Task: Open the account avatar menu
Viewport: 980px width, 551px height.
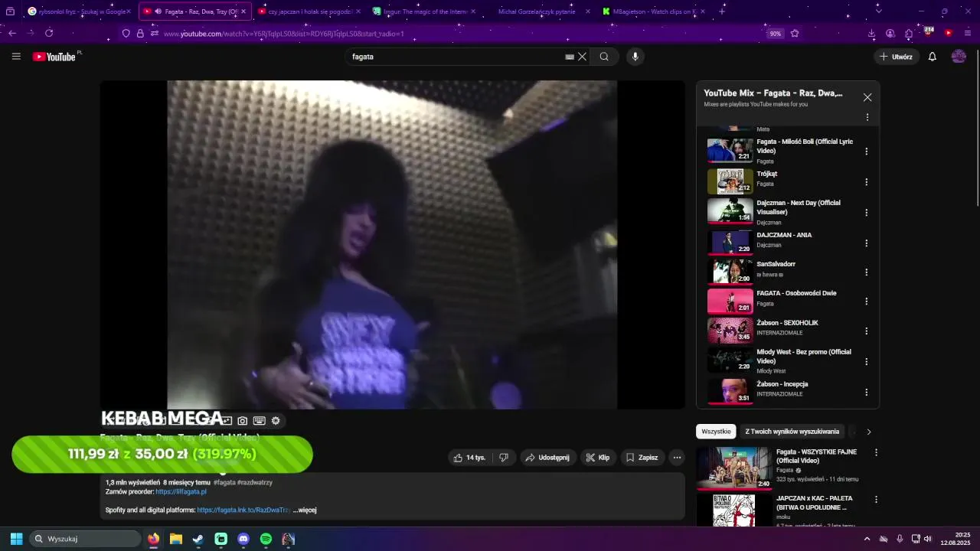Action: pyautogui.click(x=959, y=57)
